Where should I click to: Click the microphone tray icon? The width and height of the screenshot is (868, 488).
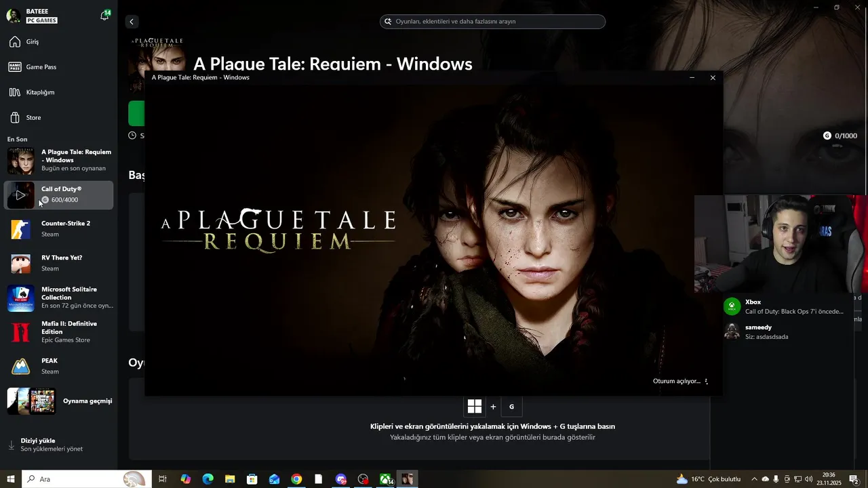tap(776, 479)
